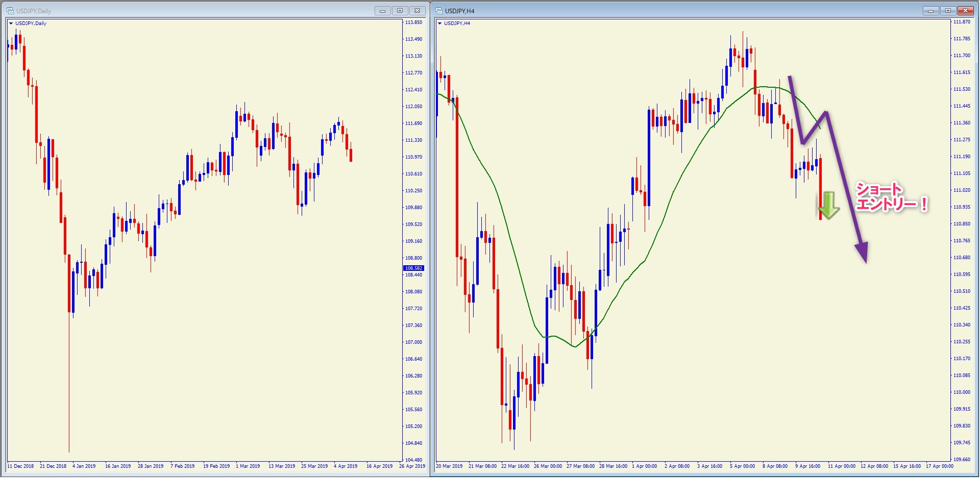This screenshot has width=980, height=478.
Task: Click the 109.660 price on H4 scale
Action: [962, 460]
